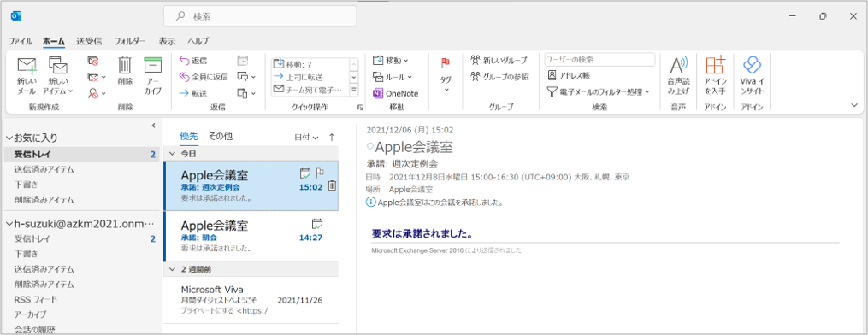This screenshot has height=335, width=868.
Task: Switch to the 表示 ribbon tab
Action: (167, 41)
